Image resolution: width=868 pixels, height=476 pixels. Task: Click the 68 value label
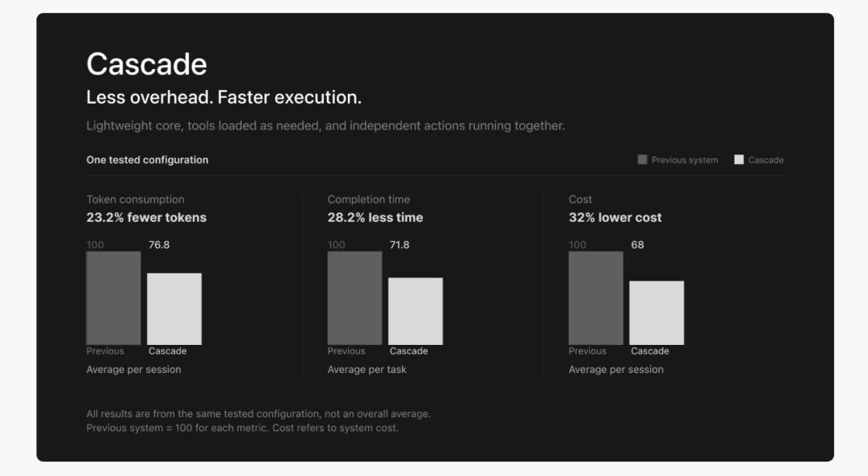637,245
